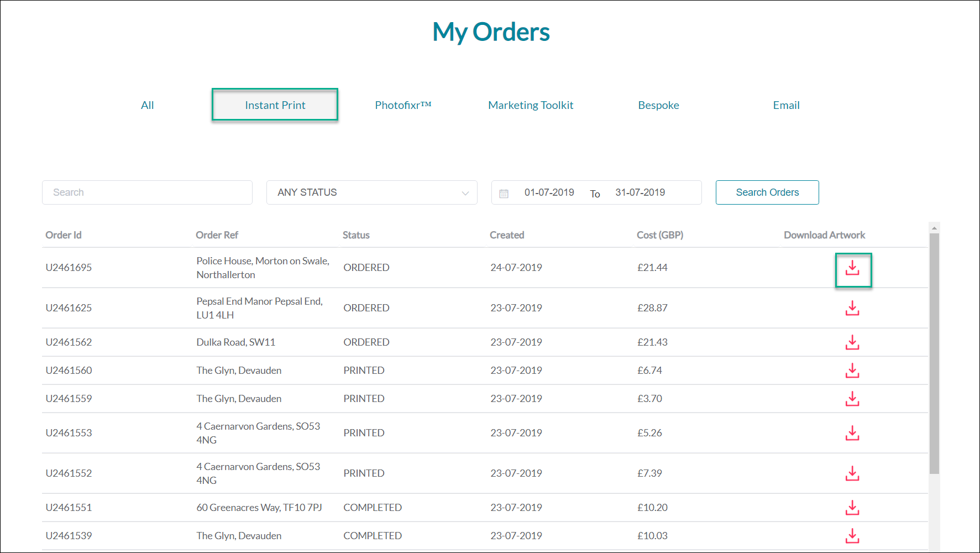
Task: Download artwork for order U2461553
Action: [x=852, y=434]
